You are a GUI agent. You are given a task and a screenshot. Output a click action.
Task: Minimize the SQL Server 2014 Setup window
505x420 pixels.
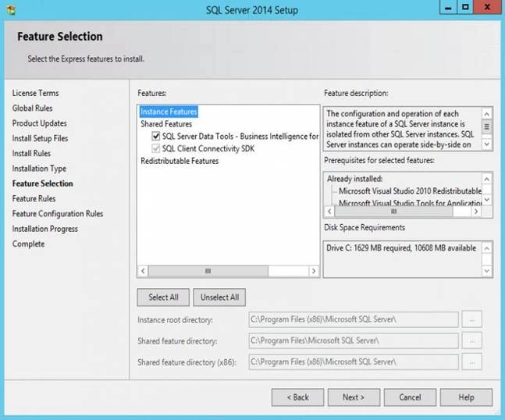(448, 7)
